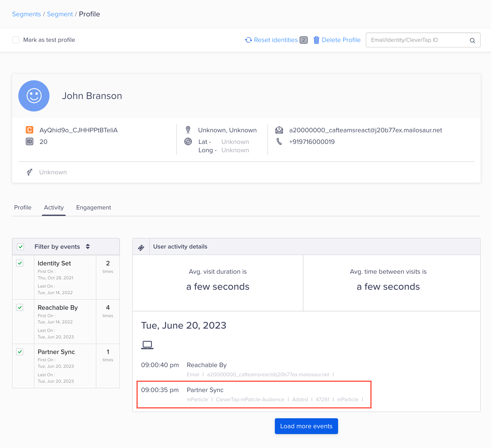The height and width of the screenshot is (448, 491).
Task: Click the Reset identities icon
Action: click(248, 40)
